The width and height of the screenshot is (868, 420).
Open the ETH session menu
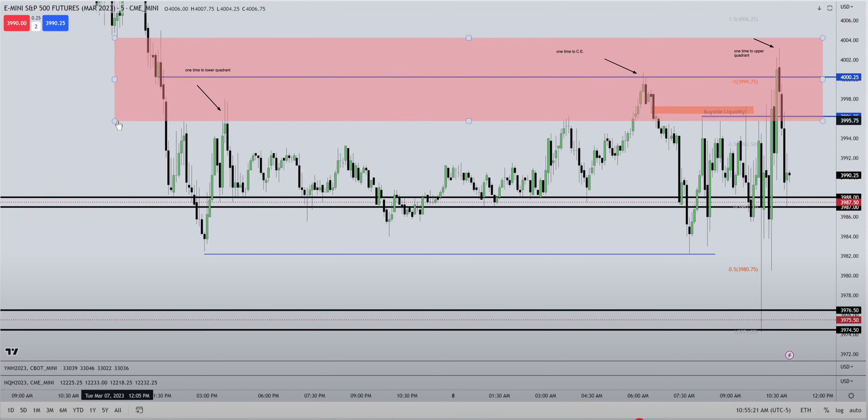pos(806,410)
